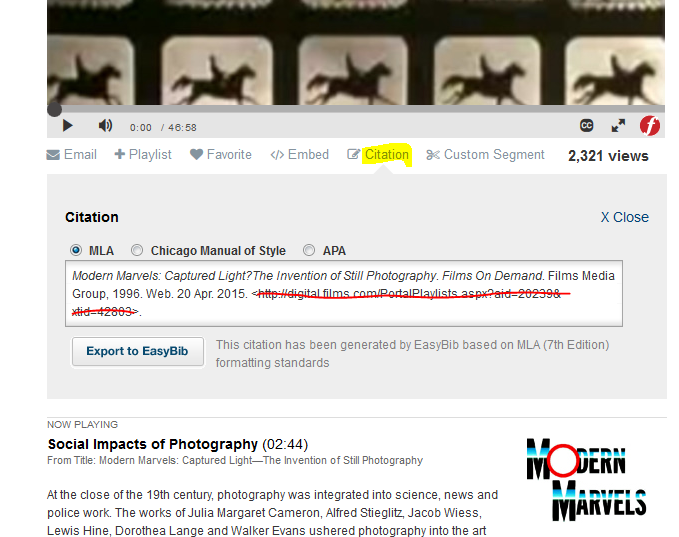The height and width of the screenshot is (537, 679).
Task: Open the Embed code option
Action: [x=308, y=155]
